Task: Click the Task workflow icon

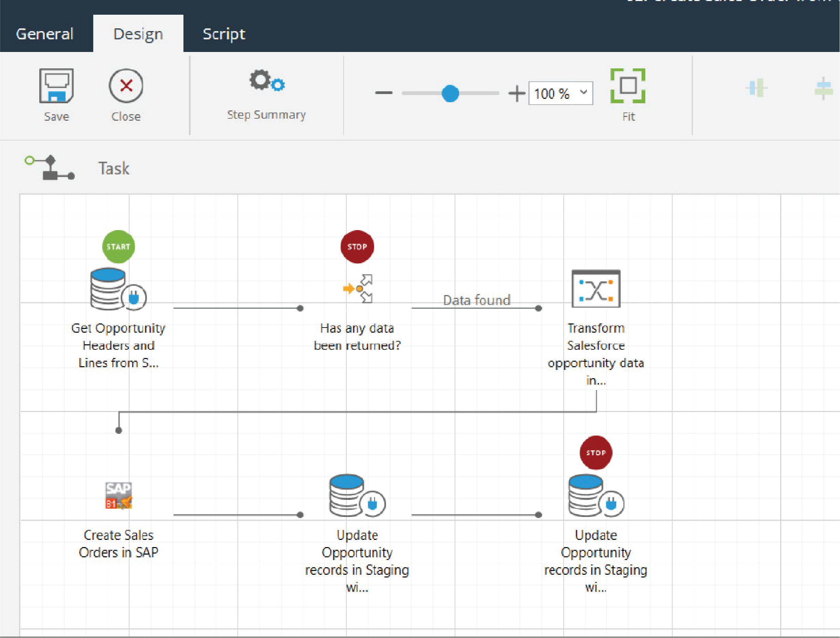Action: pyautogui.click(x=50, y=168)
